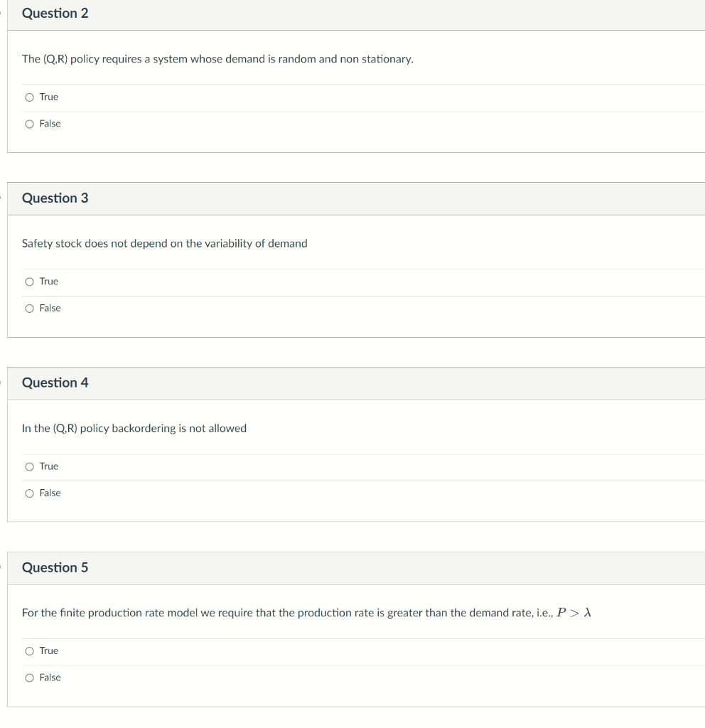
Task: Click the Question 3 heading
Action: (x=55, y=198)
